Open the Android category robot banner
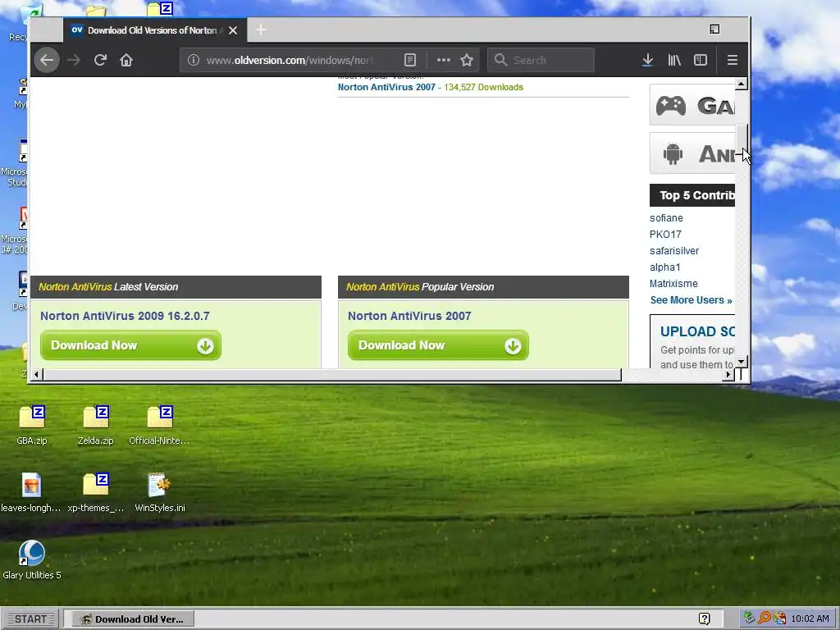Screen dimensions: 840x630 click(x=692, y=153)
